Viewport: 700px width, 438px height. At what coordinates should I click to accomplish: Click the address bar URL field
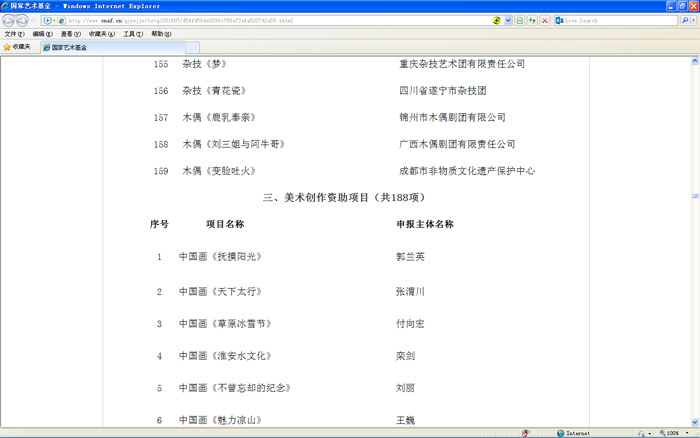[270, 20]
